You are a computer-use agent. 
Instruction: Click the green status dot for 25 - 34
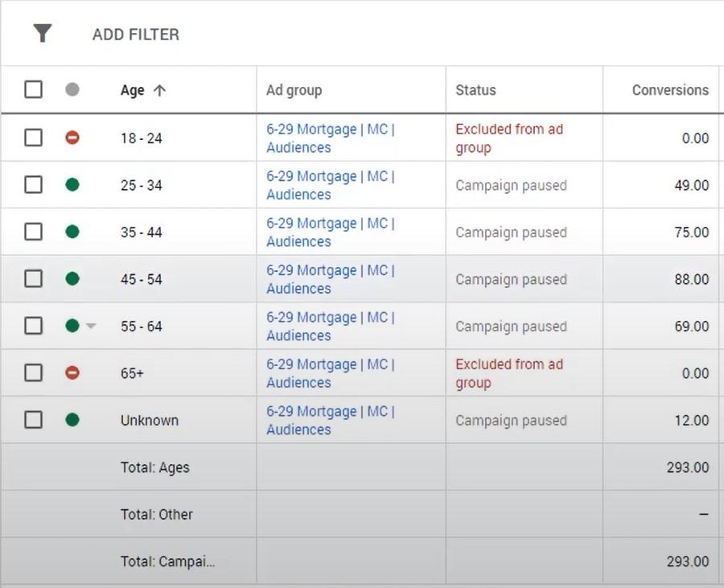[72, 185]
